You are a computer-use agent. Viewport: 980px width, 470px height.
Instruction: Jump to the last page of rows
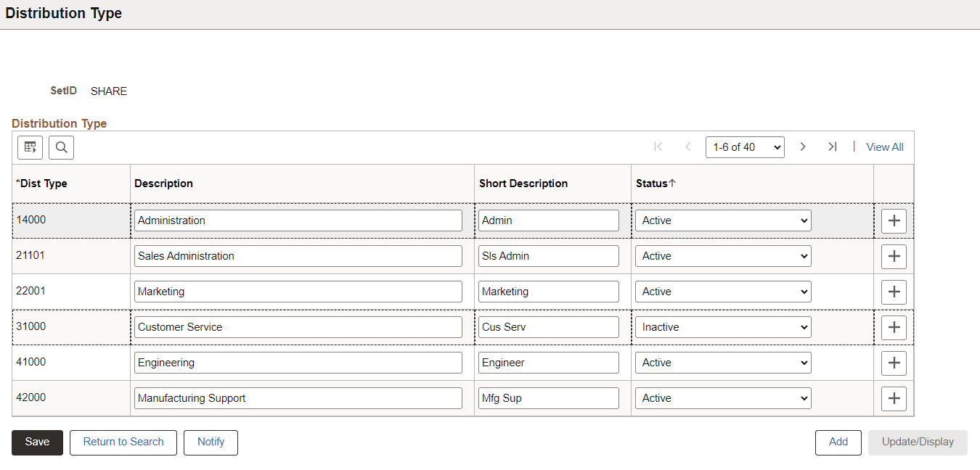coord(832,147)
